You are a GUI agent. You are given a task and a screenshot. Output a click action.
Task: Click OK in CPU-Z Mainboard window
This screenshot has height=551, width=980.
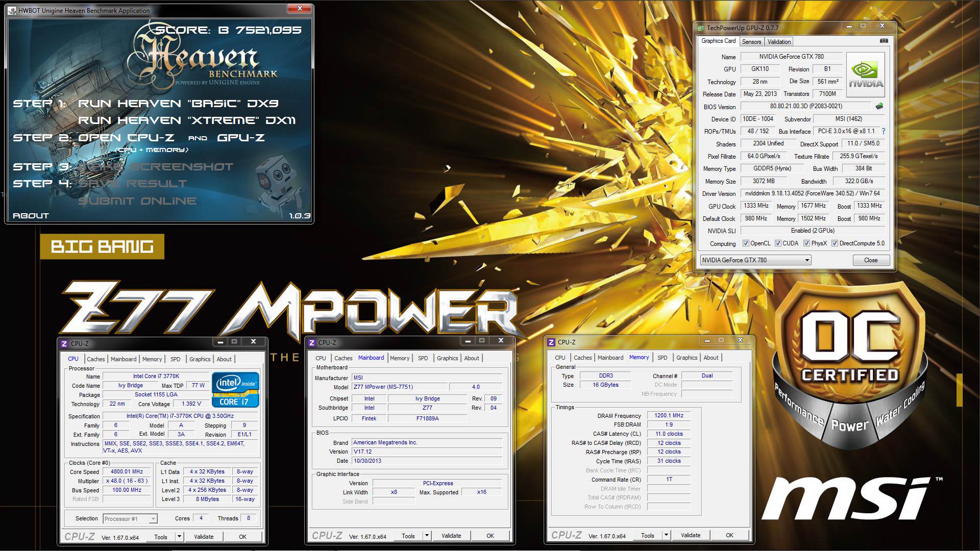coord(491,536)
